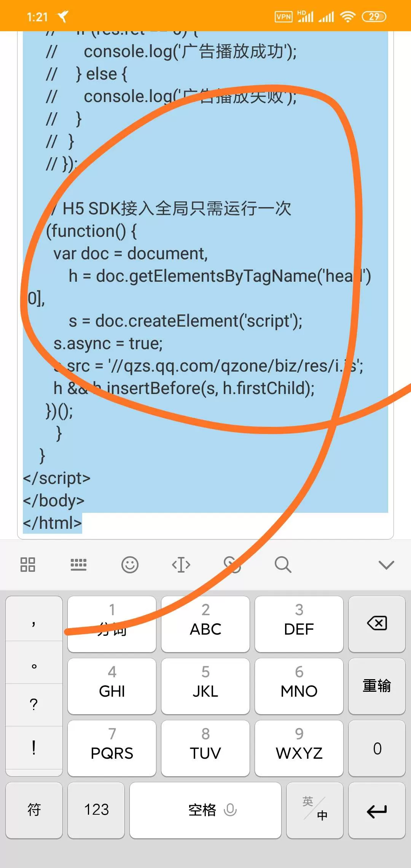Tap the doc.getElementsByTagName line
Viewport: 411px width, 868px height.
[x=220, y=276]
